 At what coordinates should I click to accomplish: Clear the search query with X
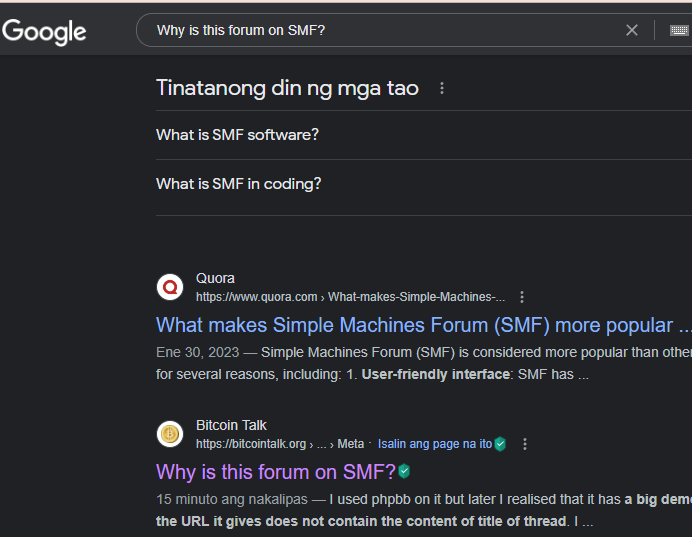point(632,30)
